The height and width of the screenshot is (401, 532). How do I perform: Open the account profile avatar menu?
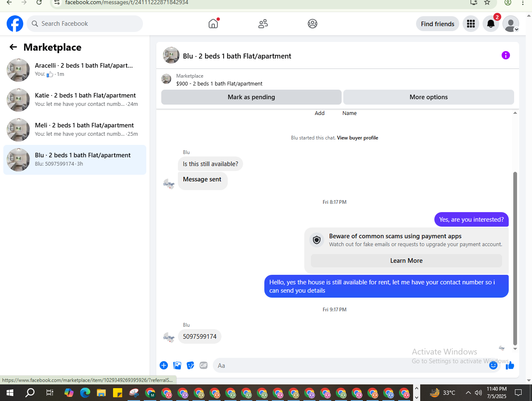[511, 24]
